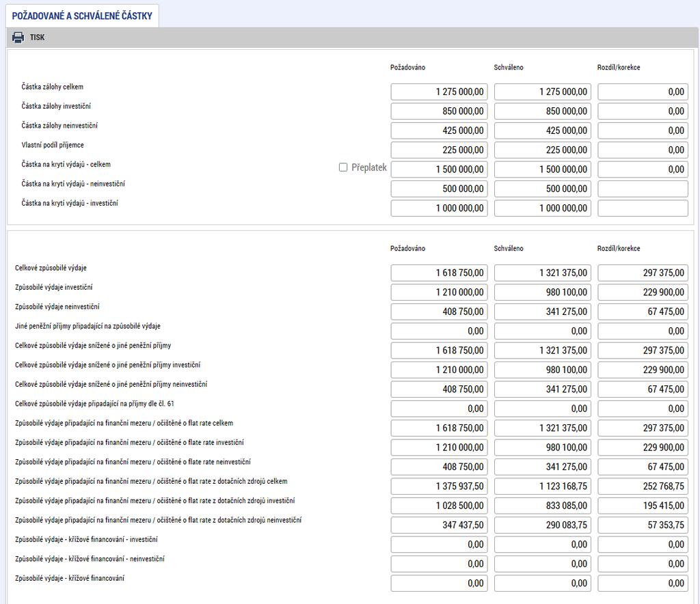
Task: Select Rozdíl/korekce field for Částka zálohy celkem
Action: click(x=643, y=92)
